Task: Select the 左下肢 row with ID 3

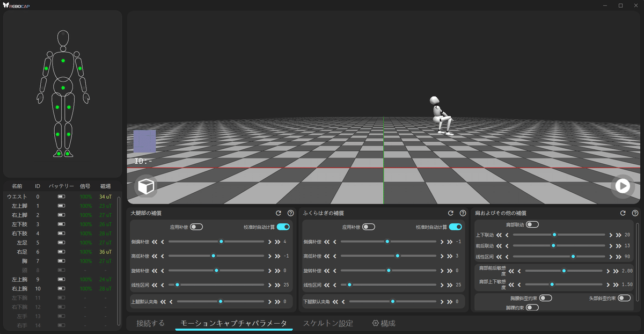Action: click(x=60, y=224)
